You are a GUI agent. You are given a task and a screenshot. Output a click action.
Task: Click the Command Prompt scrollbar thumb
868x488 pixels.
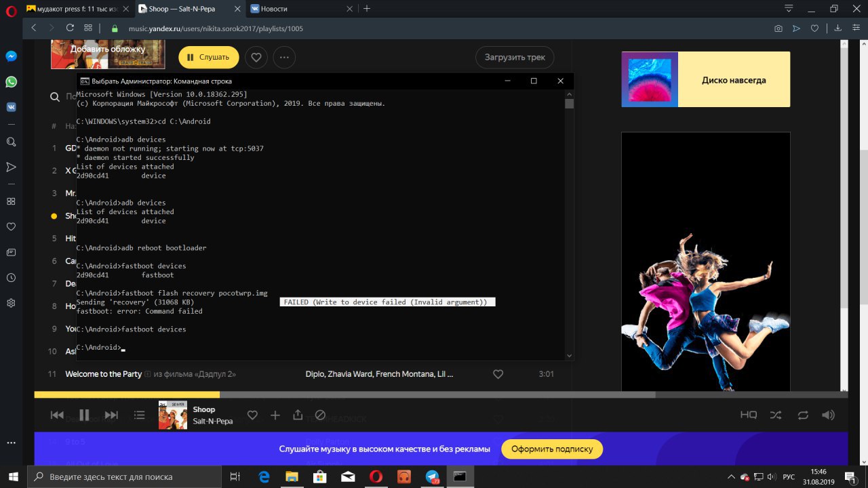tap(569, 104)
